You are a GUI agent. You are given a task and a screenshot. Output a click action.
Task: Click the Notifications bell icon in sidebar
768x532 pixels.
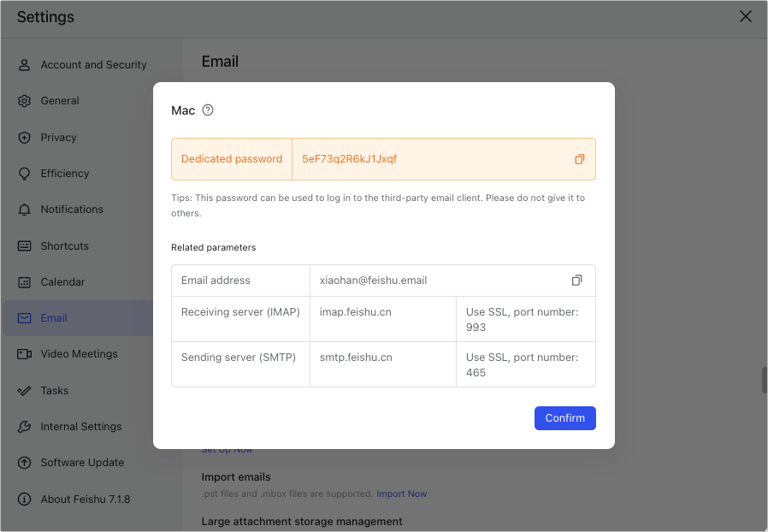[x=24, y=210]
